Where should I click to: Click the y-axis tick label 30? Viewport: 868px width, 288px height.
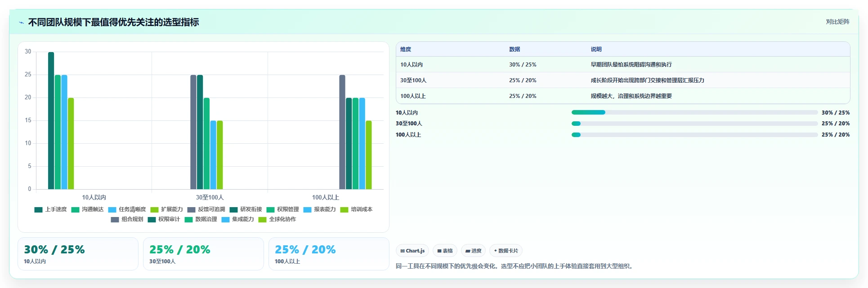pos(28,52)
